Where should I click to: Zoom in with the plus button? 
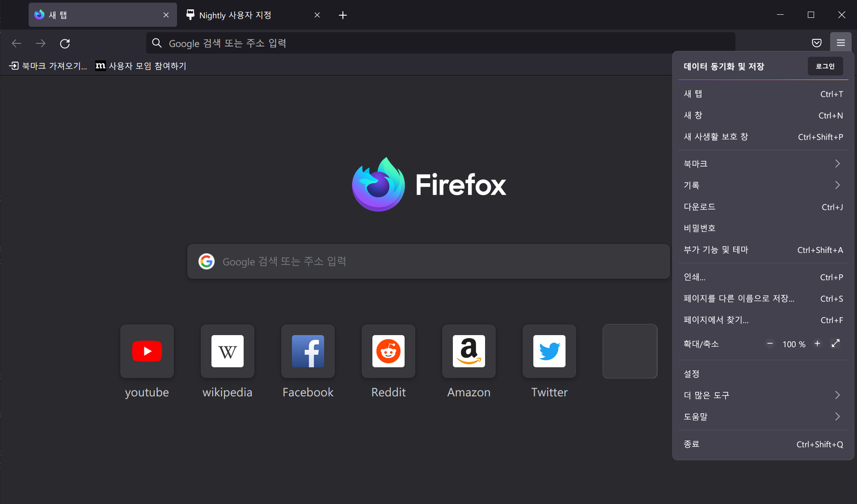817,344
